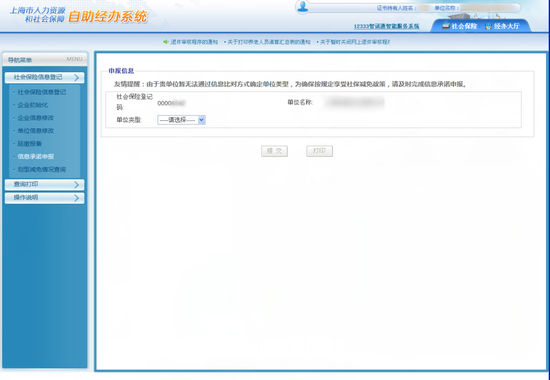Image resolution: width=550 pixels, height=380 pixels.
Task: Open 信息承诺申报 menu item
Action: (35, 156)
